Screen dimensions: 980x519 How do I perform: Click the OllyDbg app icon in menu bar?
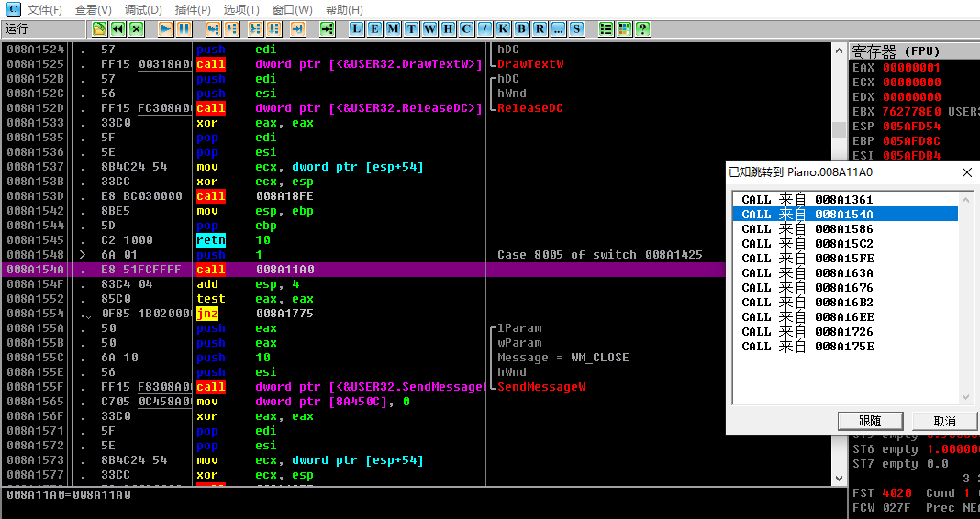(x=12, y=9)
